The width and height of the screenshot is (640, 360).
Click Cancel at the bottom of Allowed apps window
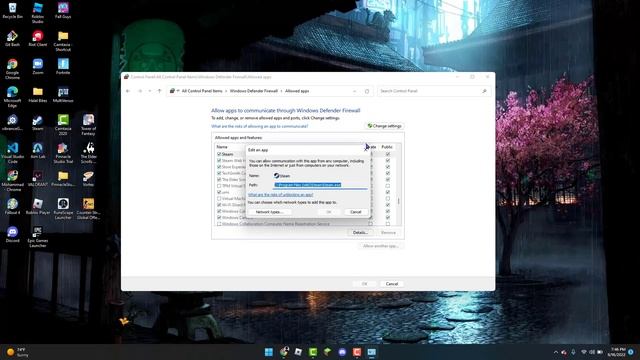[x=392, y=284]
